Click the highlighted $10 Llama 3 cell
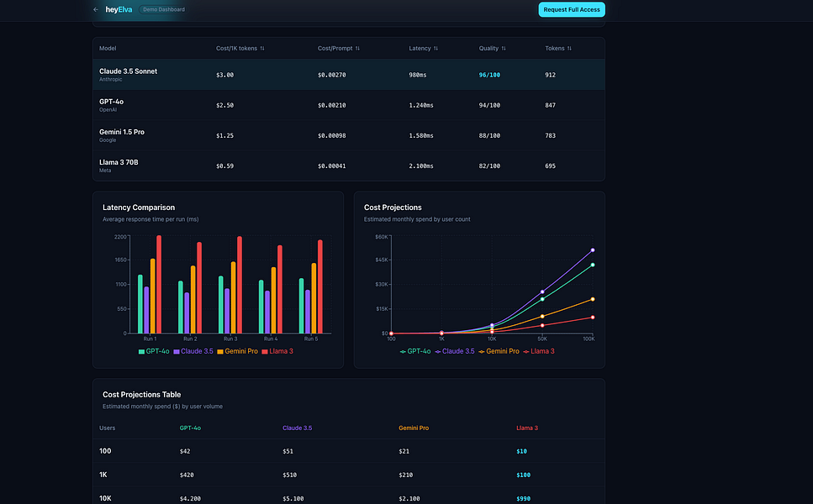The width and height of the screenshot is (813, 504). coord(521,451)
